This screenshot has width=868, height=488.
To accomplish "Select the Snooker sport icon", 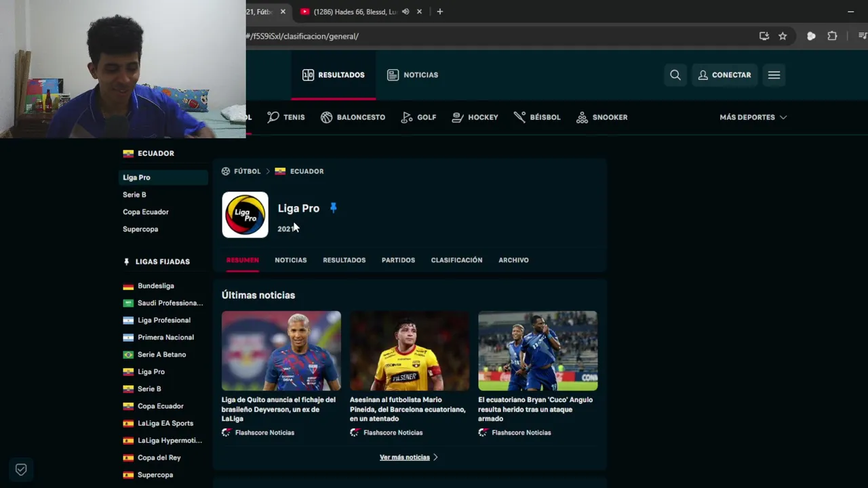I will coord(601,117).
